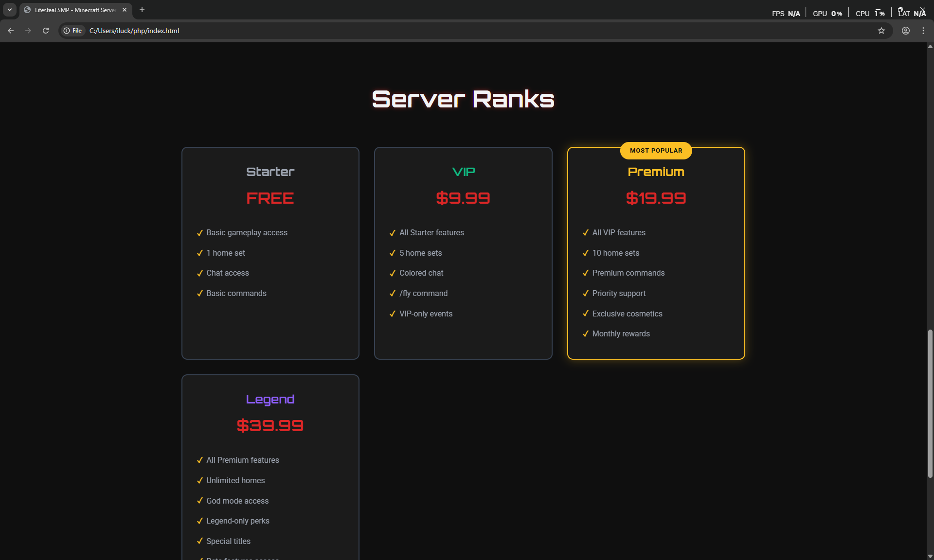The image size is (934, 560).
Task: Click the Premium rank card title
Action: pyautogui.click(x=656, y=172)
